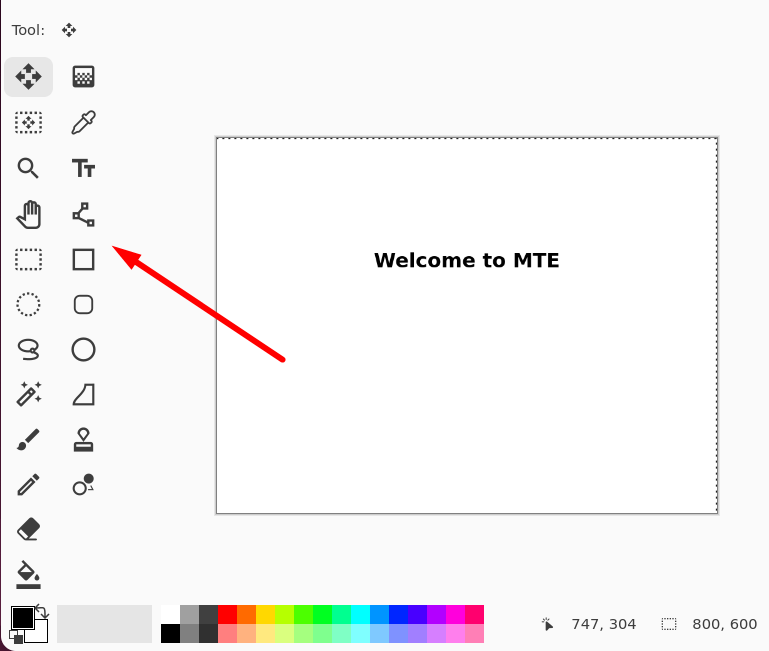The image size is (769, 651).
Task: Select the Gradient tool
Action: click(83, 77)
